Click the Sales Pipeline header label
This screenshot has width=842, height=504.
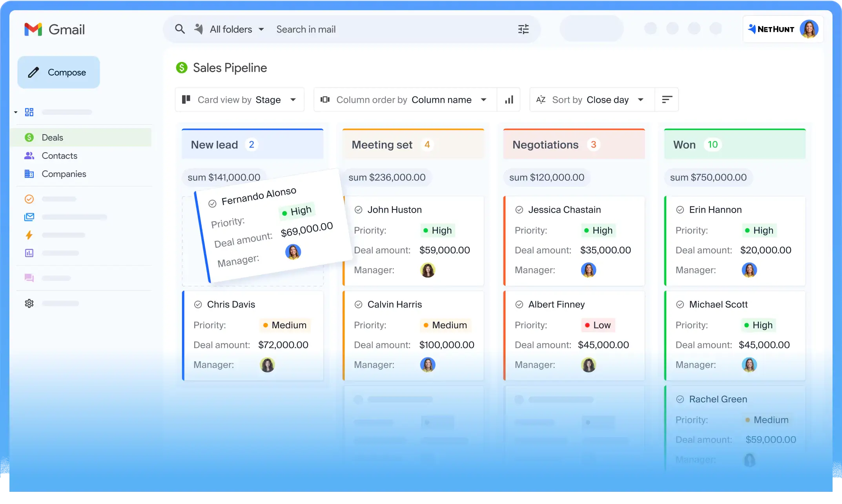(230, 67)
